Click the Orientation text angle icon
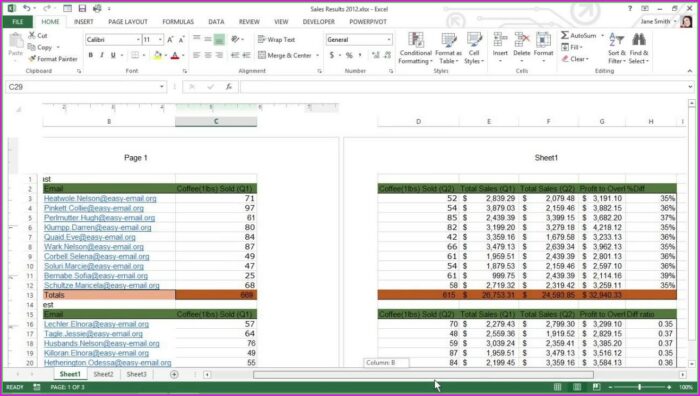This screenshot has width=700, height=396. [235, 40]
